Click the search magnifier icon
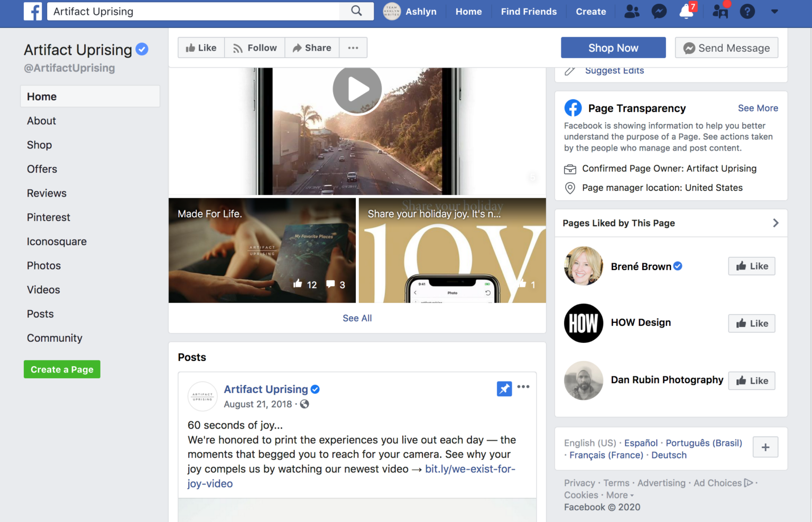 click(x=355, y=11)
